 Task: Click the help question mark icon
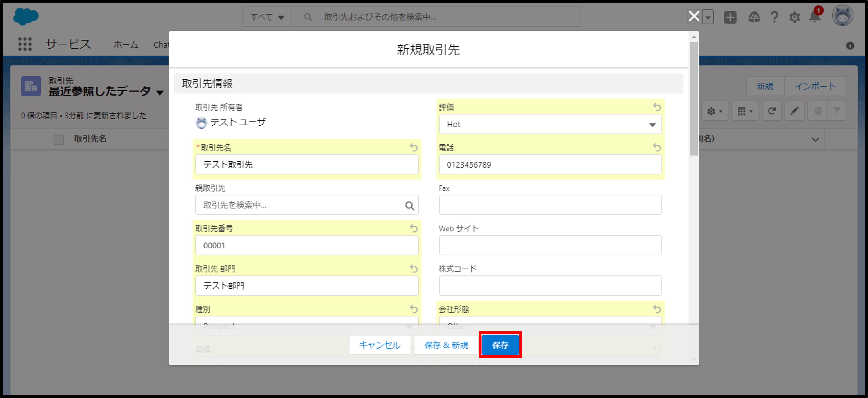774,17
